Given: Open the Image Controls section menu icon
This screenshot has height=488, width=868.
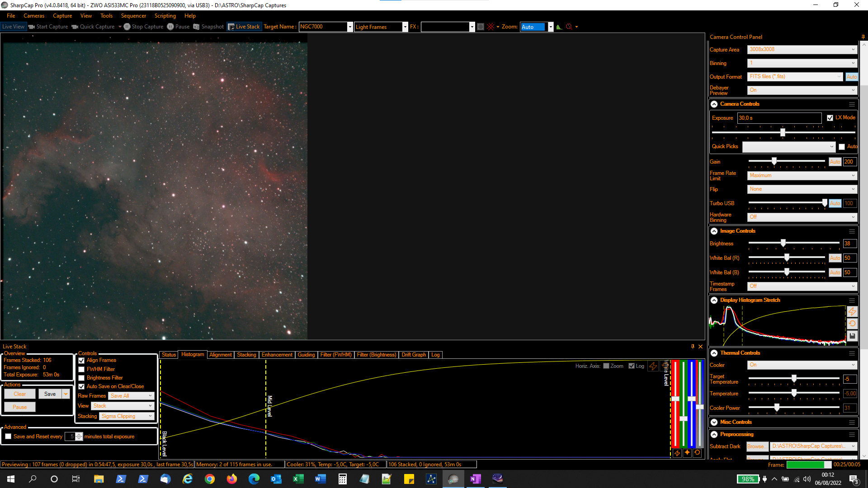Looking at the screenshot, I should click(852, 231).
